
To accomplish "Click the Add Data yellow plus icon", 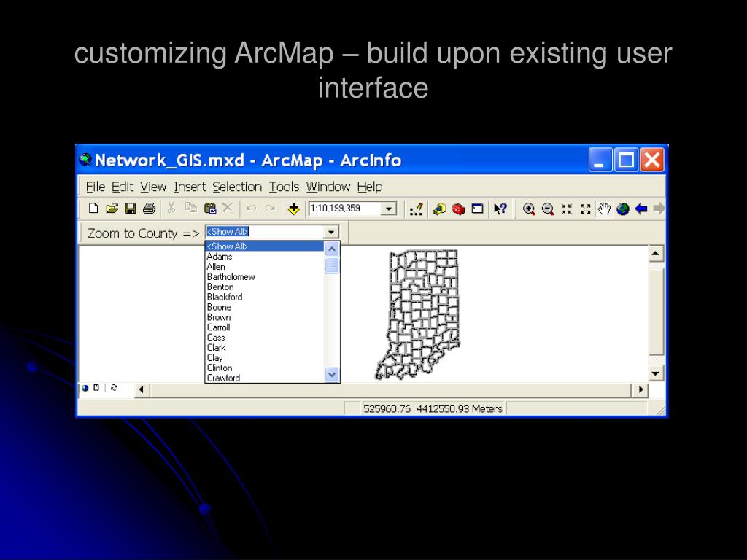I will (293, 209).
